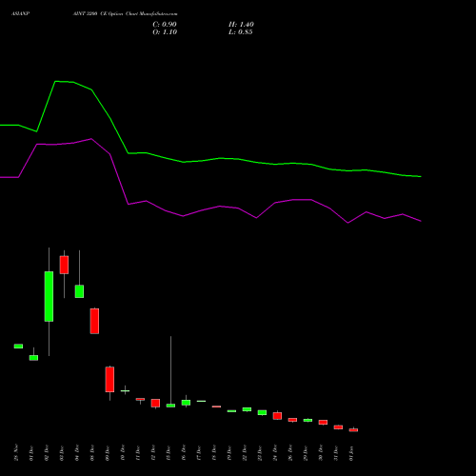Select the '01 Dec' date axis label

coord(31,452)
